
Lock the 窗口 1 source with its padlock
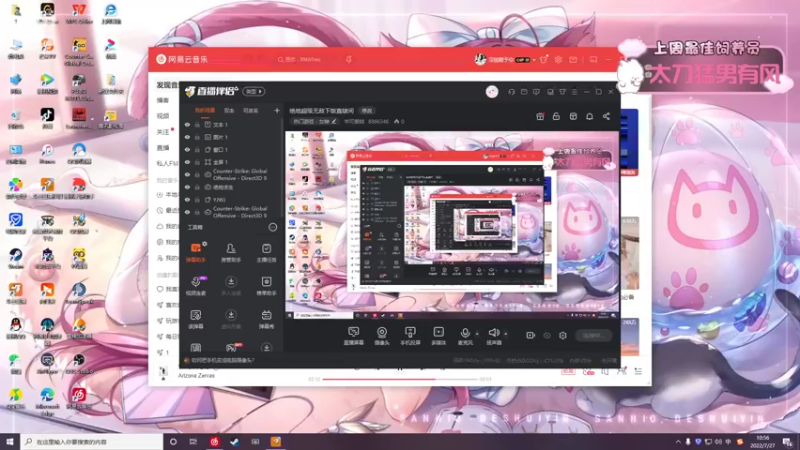point(197,149)
